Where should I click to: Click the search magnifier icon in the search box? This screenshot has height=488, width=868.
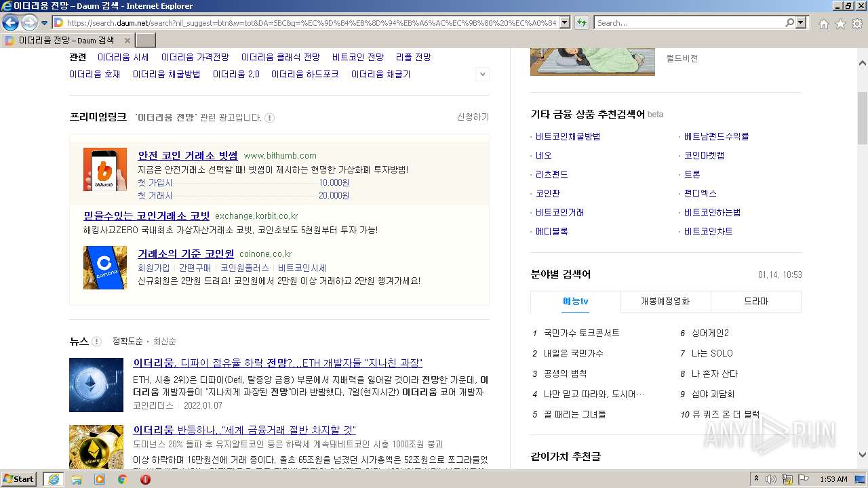click(789, 23)
